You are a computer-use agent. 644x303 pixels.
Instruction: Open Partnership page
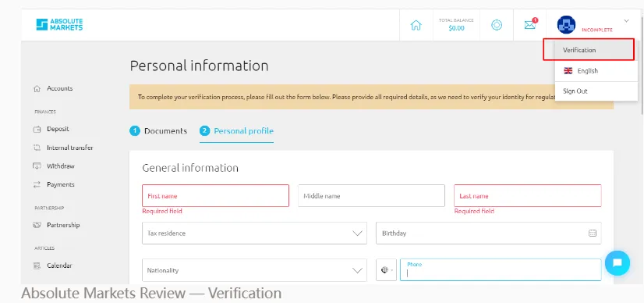(63, 225)
